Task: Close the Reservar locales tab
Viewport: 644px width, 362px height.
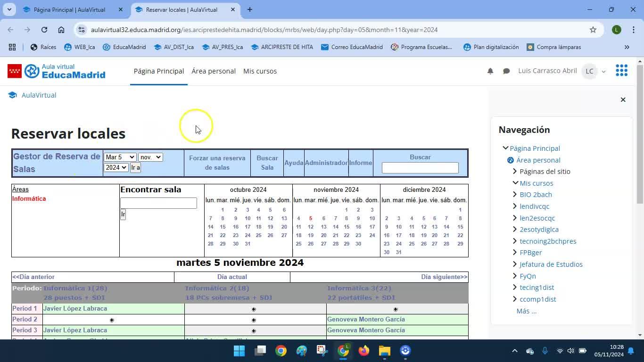Action: click(x=233, y=9)
